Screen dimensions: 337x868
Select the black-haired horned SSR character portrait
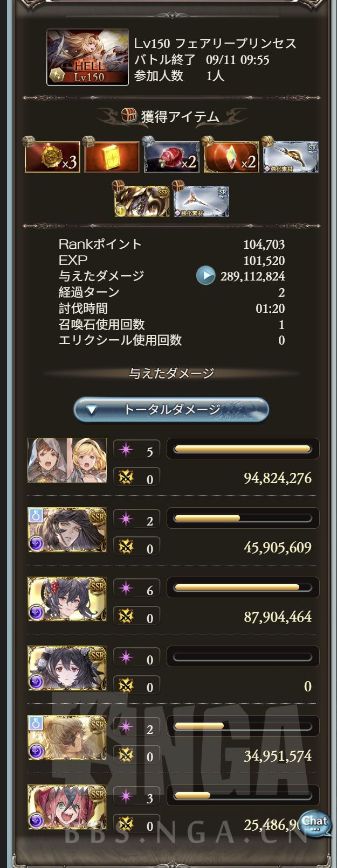click(67, 599)
